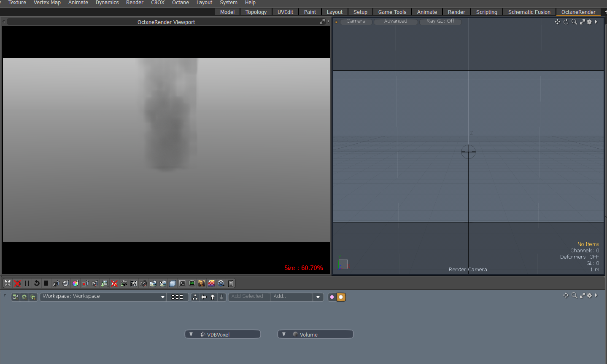Click the Mona Lisa image icon
Viewport: 607px width, 364px height.
click(x=202, y=284)
